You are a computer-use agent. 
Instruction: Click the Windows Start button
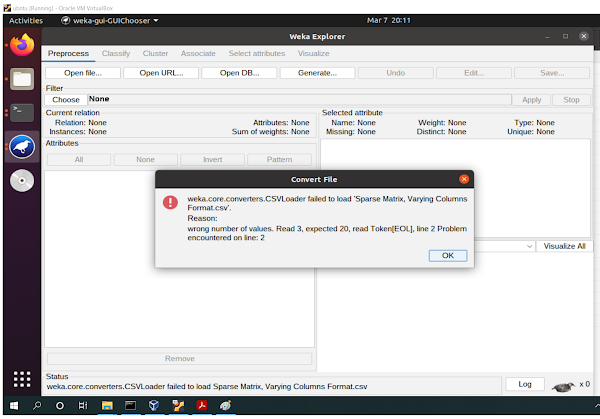14,406
